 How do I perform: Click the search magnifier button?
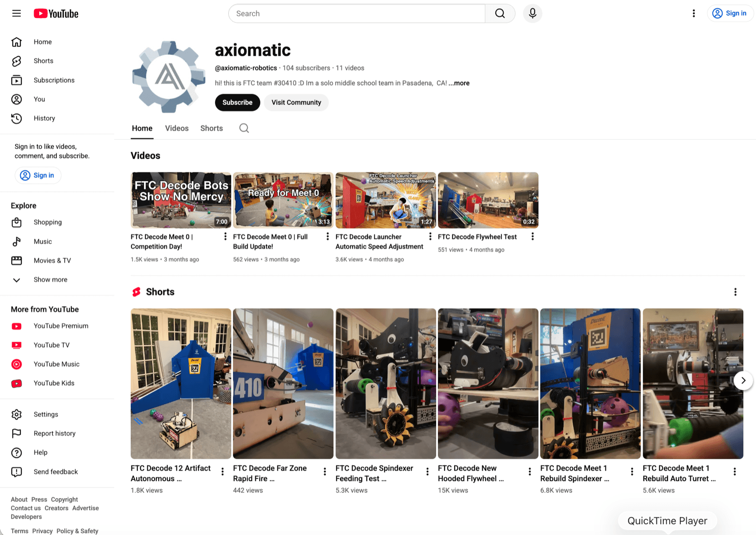tap(500, 14)
